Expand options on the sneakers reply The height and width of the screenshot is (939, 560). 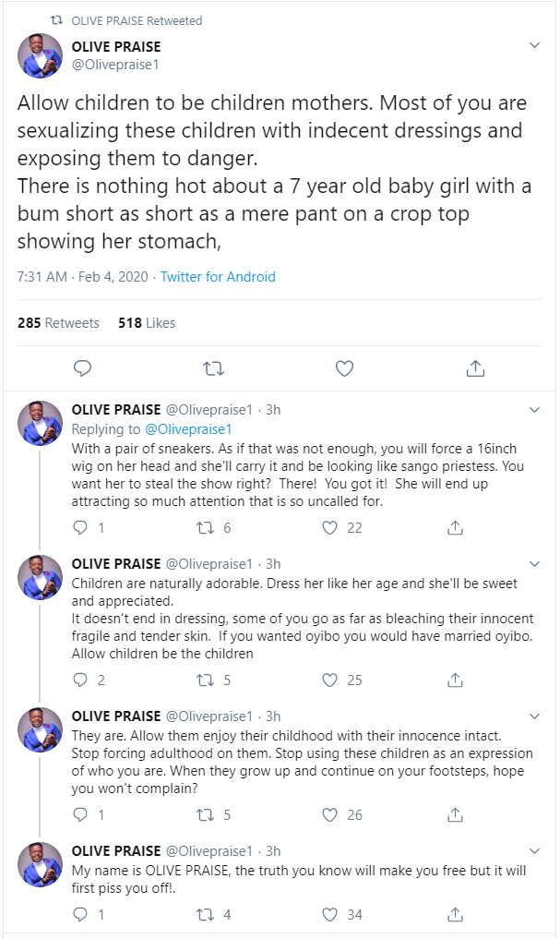534,409
